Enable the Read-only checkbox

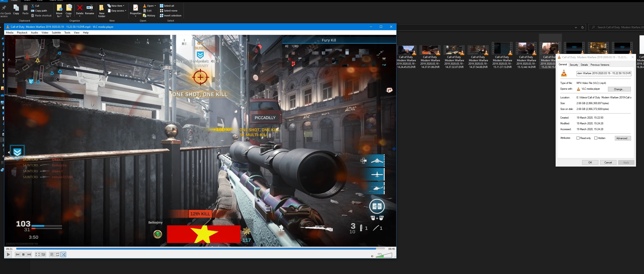[578, 138]
